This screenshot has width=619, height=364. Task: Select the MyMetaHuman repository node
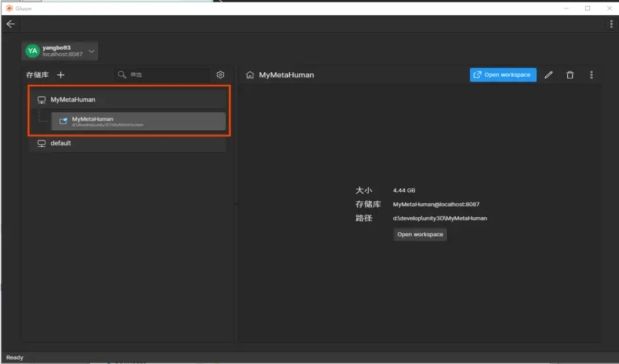click(x=72, y=100)
